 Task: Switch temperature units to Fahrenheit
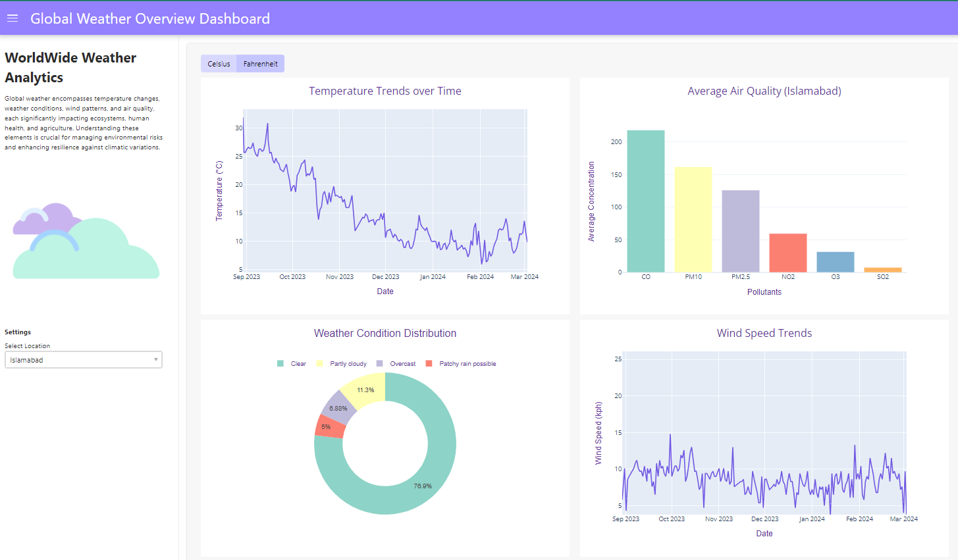260,64
